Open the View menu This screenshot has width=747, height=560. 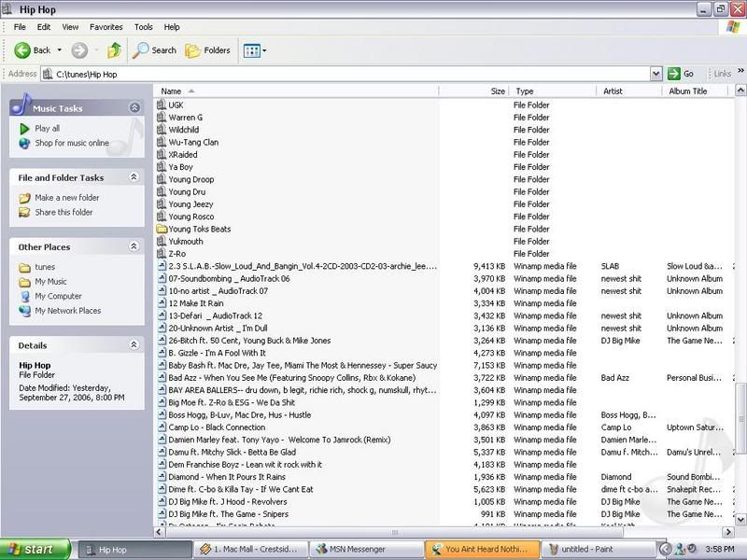[x=70, y=27]
